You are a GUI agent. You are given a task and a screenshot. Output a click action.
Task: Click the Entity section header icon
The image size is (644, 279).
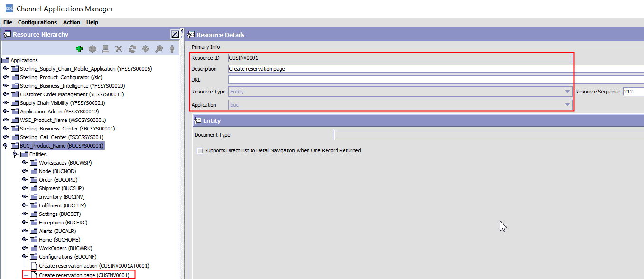click(197, 121)
